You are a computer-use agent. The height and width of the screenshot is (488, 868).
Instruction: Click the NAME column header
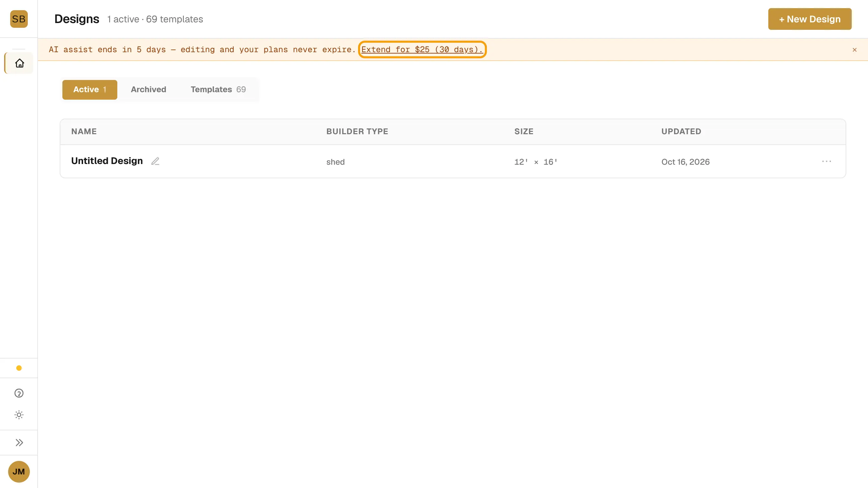tap(84, 131)
